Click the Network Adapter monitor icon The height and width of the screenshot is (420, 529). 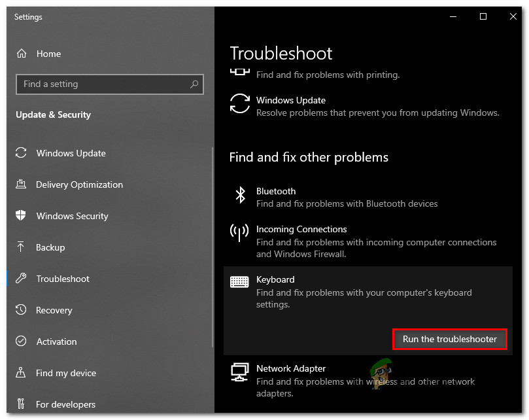pos(240,372)
